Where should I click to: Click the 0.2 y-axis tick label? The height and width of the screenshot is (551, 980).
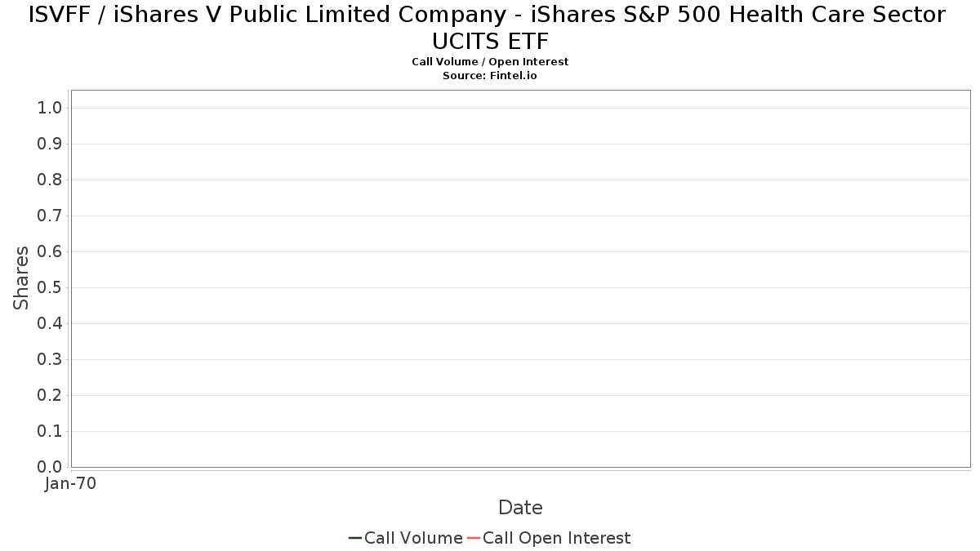point(50,396)
